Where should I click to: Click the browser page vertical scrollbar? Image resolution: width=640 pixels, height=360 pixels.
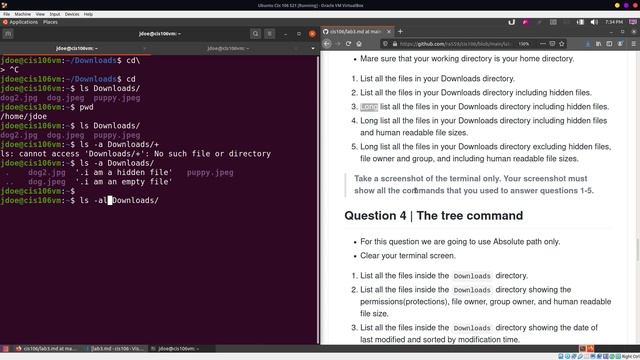[638, 249]
